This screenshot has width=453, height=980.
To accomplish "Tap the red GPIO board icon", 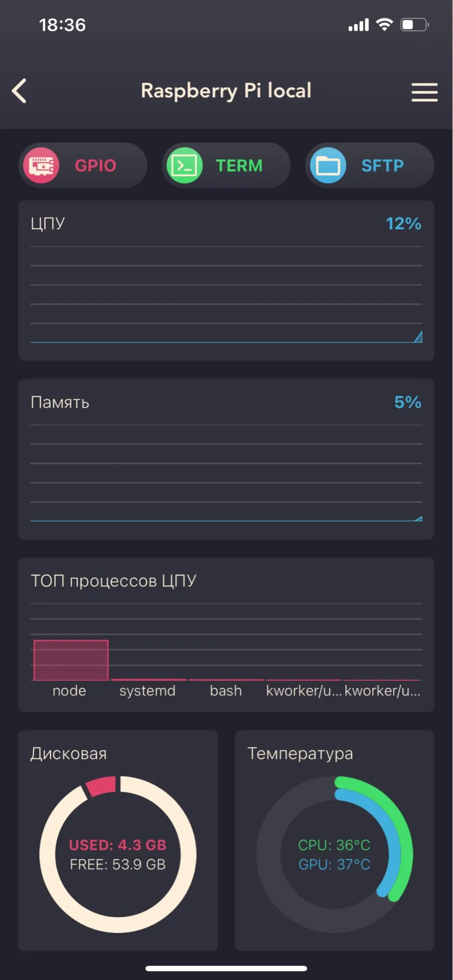I will 42,166.
